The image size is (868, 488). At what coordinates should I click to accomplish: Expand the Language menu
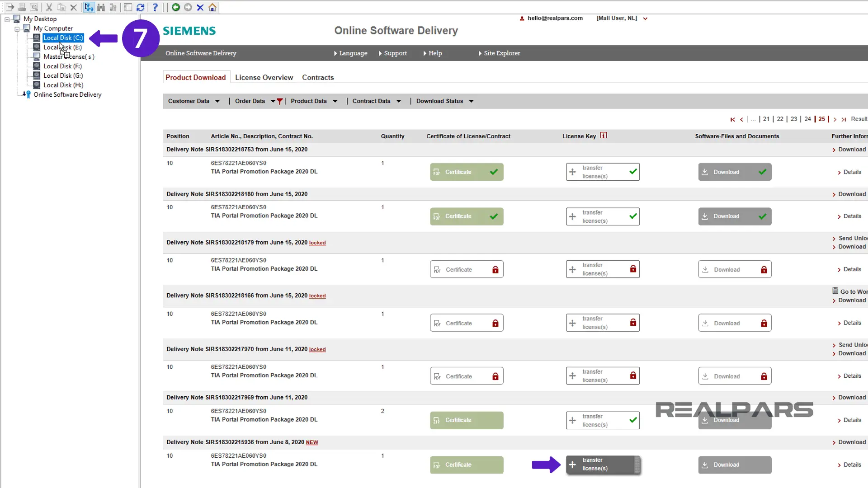350,53
